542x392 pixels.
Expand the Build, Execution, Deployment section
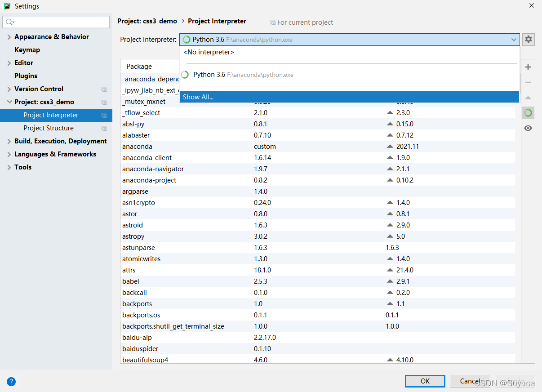[9, 141]
